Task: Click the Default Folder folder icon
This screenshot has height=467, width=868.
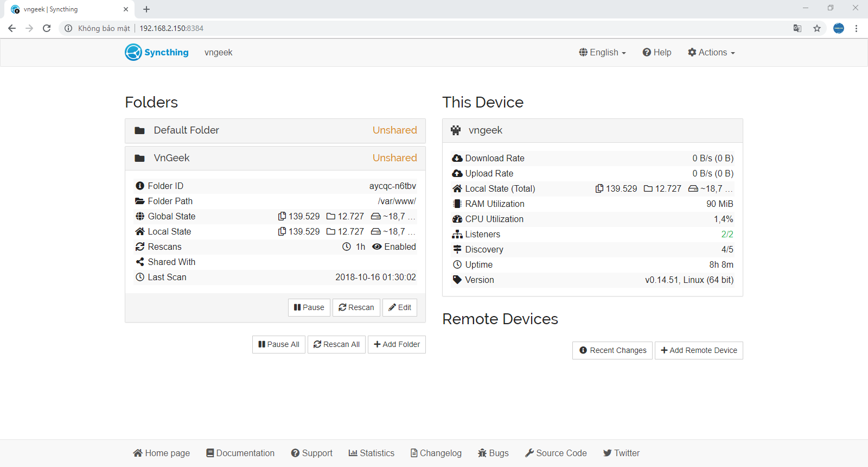Action: tap(139, 130)
